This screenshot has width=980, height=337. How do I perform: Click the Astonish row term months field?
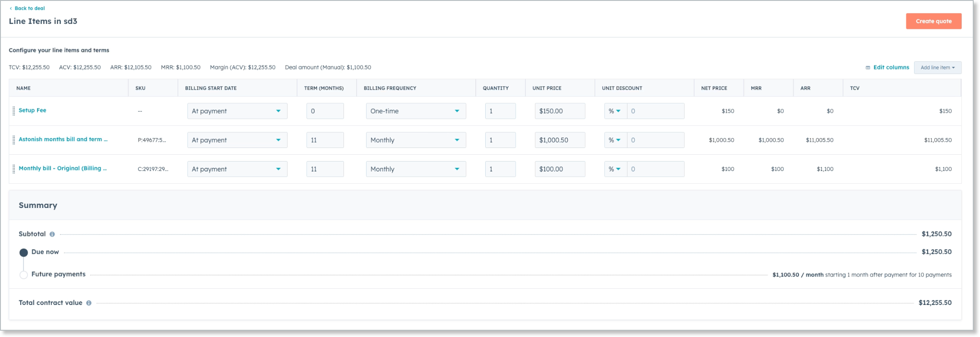coord(325,140)
